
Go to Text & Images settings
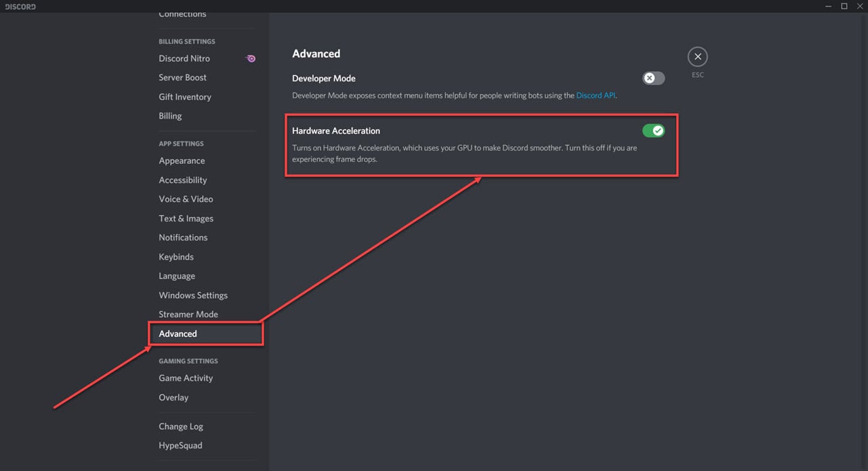point(186,218)
